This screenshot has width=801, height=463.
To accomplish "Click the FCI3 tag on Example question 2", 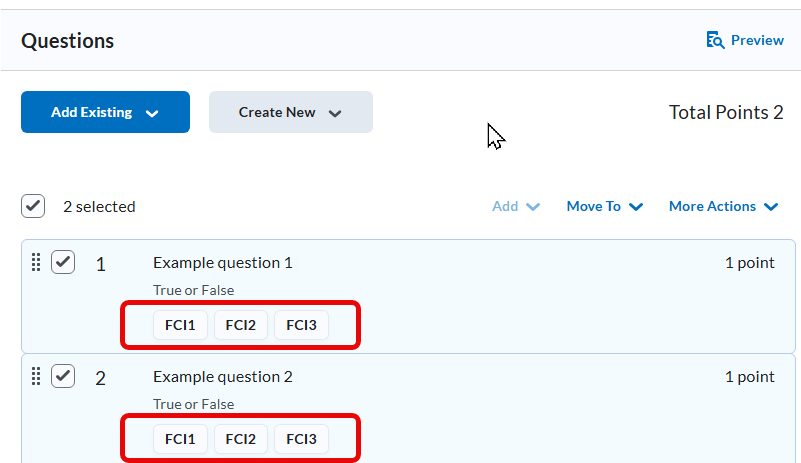I will [301, 439].
